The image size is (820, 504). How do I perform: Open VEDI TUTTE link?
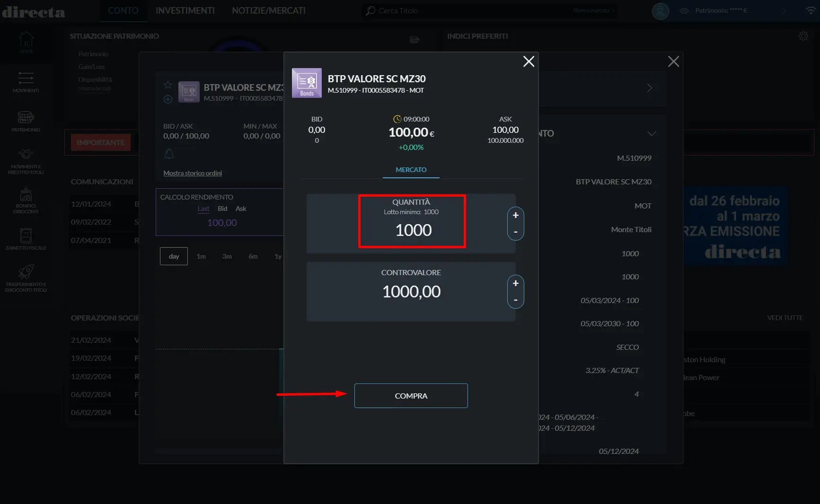pyautogui.click(x=785, y=318)
